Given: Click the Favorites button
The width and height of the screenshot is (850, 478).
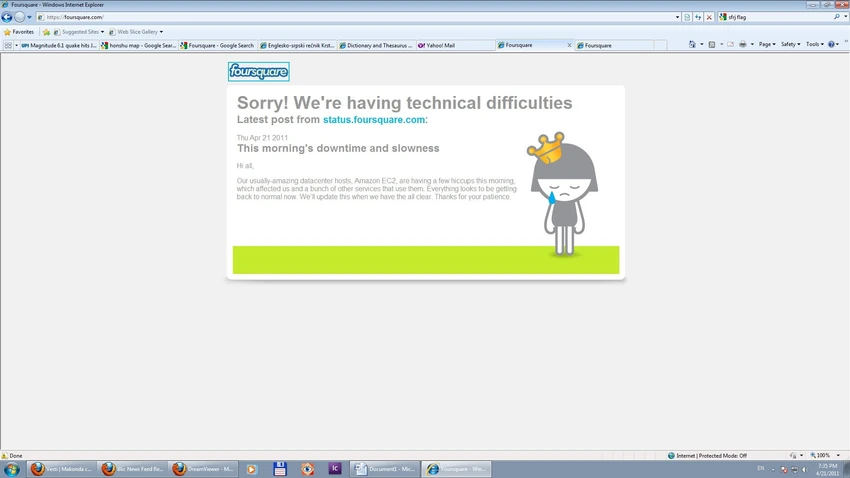Looking at the screenshot, I should pyautogui.click(x=19, y=32).
